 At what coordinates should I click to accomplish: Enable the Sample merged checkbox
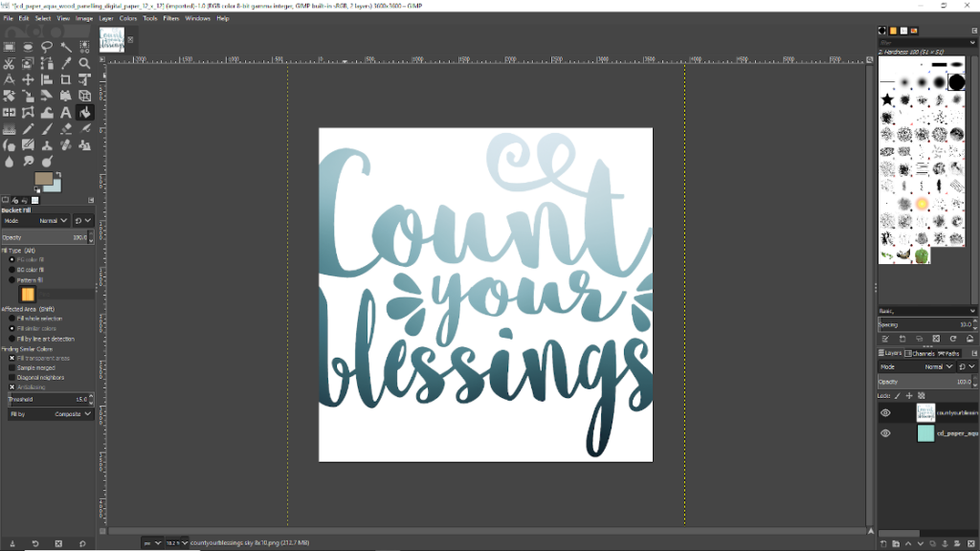coord(12,367)
